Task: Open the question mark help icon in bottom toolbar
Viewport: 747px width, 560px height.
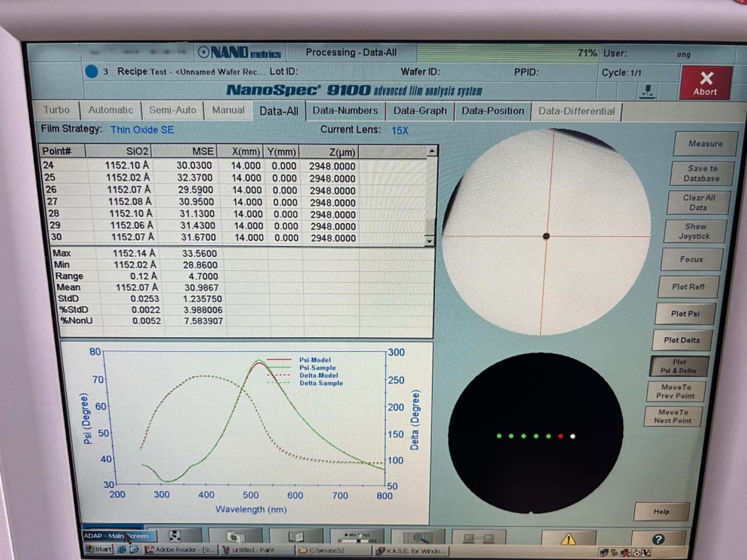Action: click(658, 539)
